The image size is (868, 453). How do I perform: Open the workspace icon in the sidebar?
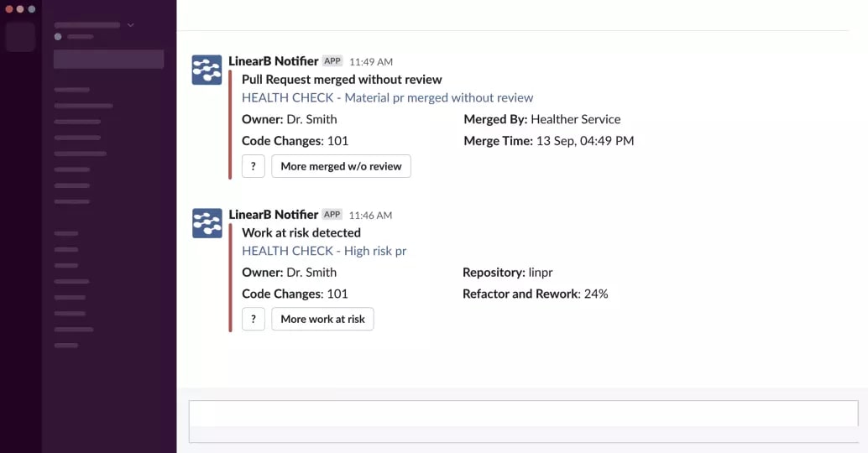(x=20, y=37)
